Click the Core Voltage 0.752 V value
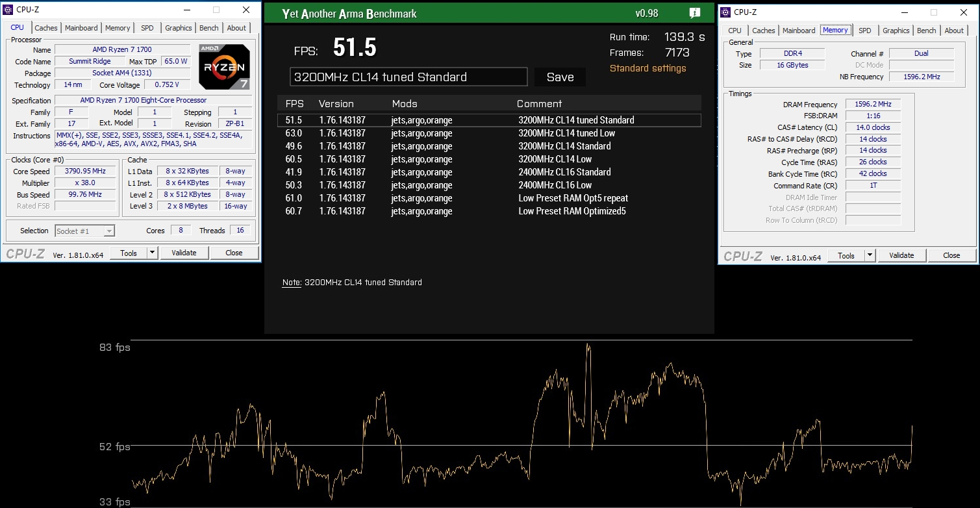The width and height of the screenshot is (980, 508). click(x=168, y=85)
